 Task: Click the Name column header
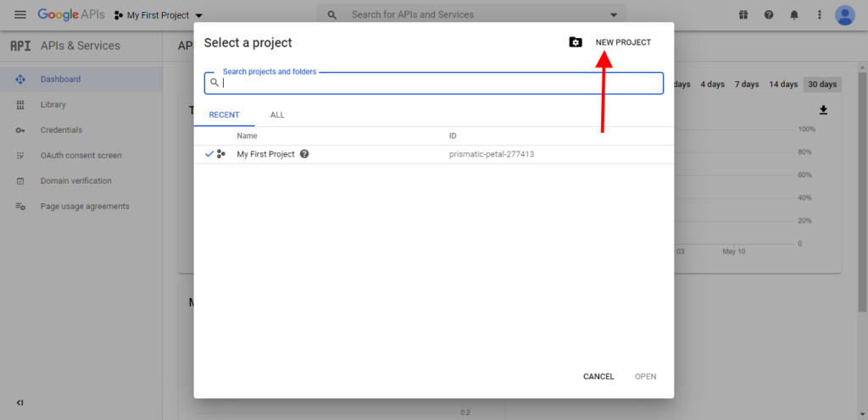point(247,136)
